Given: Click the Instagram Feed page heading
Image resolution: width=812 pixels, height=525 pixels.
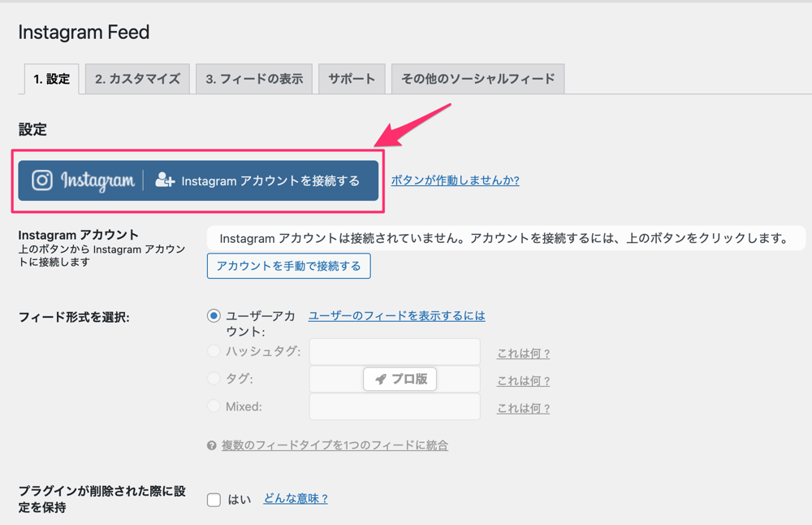Looking at the screenshot, I should (x=84, y=33).
